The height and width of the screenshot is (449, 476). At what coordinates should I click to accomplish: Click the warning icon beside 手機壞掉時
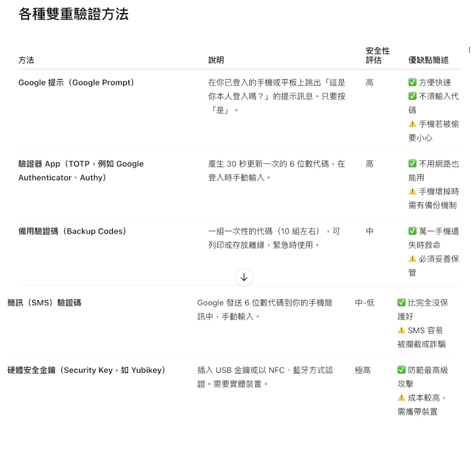coord(412,191)
